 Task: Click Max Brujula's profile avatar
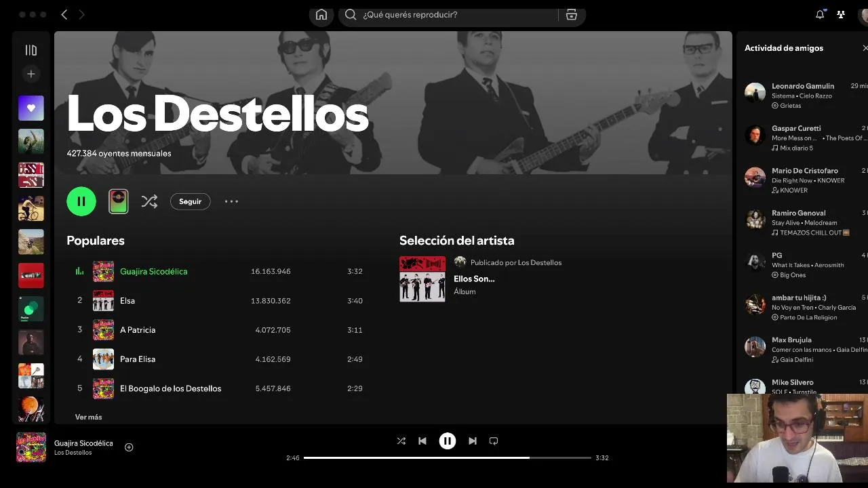click(x=755, y=346)
